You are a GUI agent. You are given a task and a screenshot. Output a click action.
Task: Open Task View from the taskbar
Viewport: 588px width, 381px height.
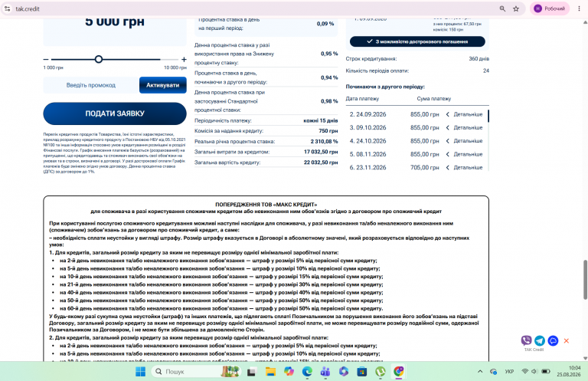tap(252, 372)
